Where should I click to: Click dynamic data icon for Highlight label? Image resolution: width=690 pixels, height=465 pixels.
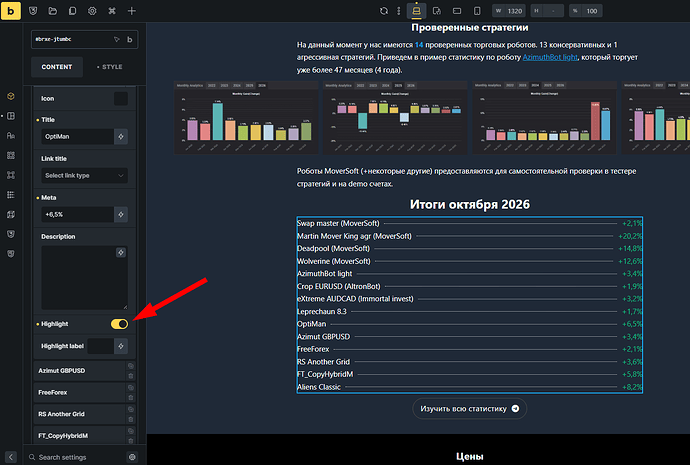(x=121, y=346)
